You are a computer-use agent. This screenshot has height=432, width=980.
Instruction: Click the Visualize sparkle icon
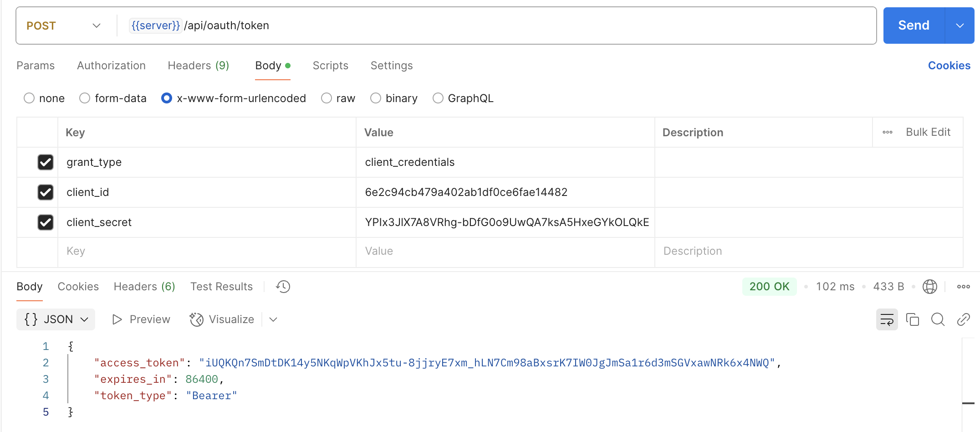(x=197, y=319)
